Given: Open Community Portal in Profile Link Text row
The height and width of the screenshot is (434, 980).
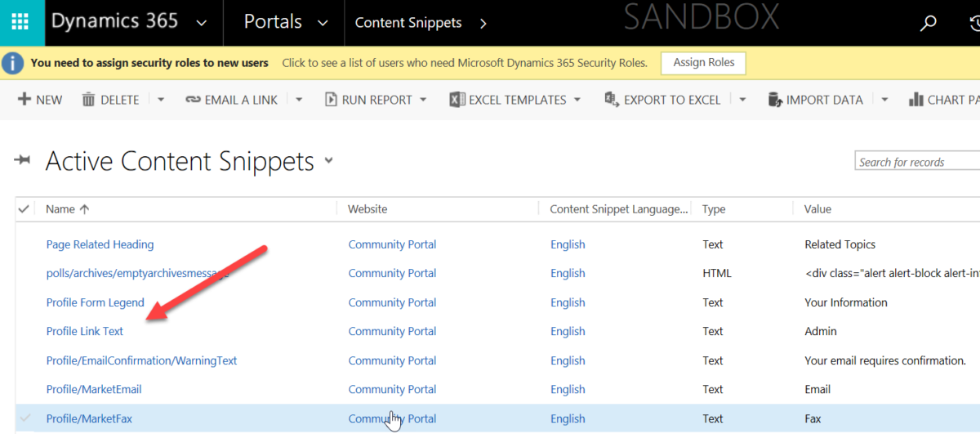Looking at the screenshot, I should (392, 331).
